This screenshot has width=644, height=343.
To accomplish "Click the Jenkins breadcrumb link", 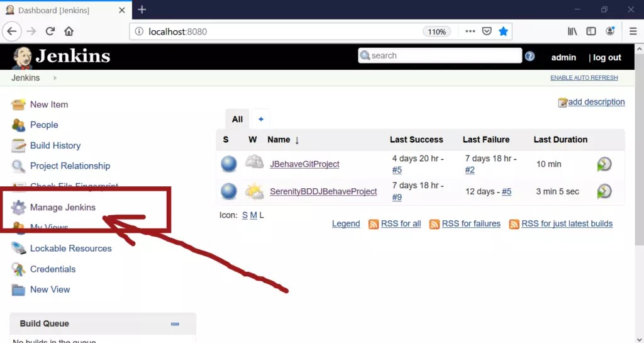I will coord(25,77).
